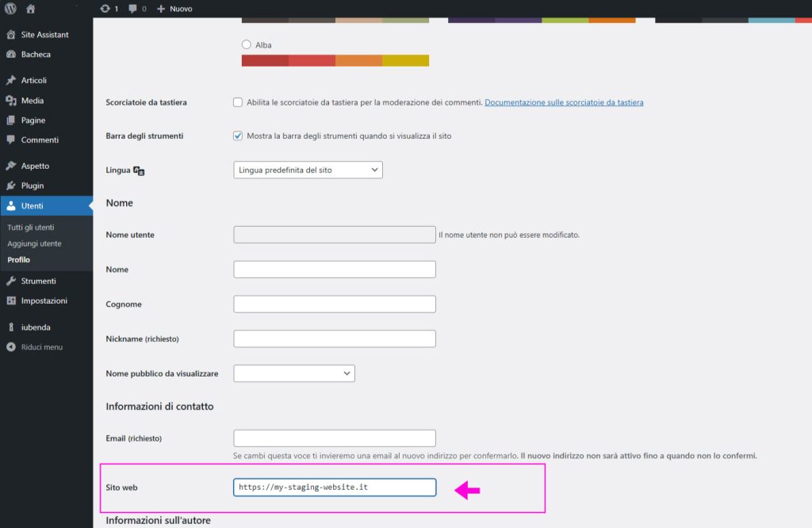
Task: Click the red swatch of Alba scheme
Action: pos(265,60)
